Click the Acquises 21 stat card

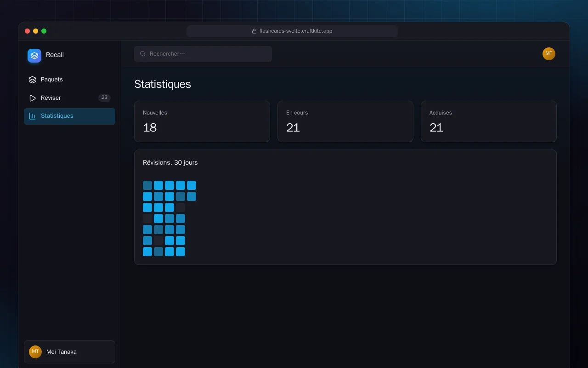(x=489, y=121)
